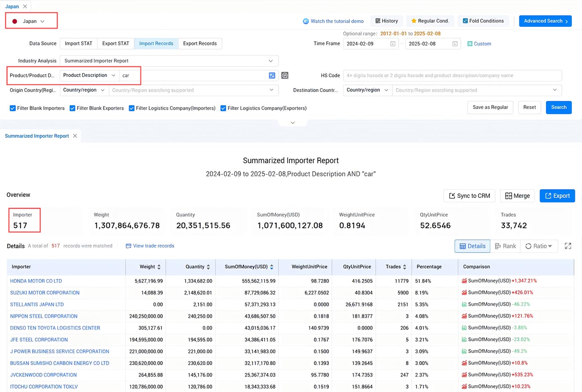Click the Search button

click(559, 108)
